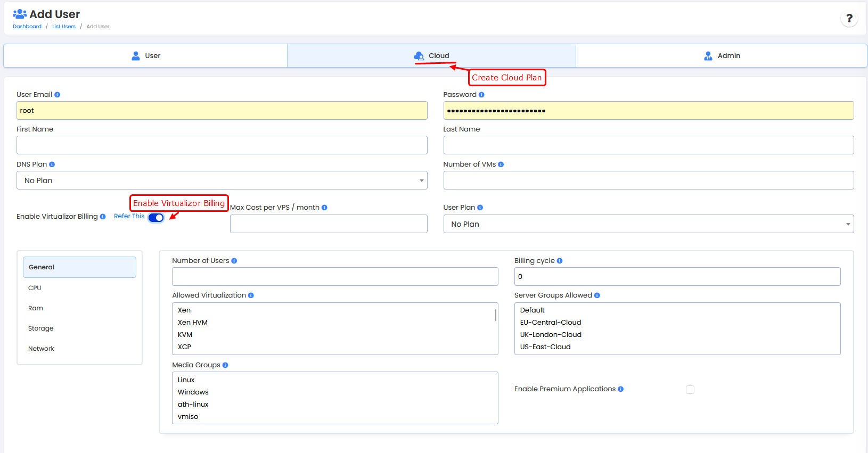Switch to the Cloud tab
Screen dimensions: 868x453
click(431, 56)
